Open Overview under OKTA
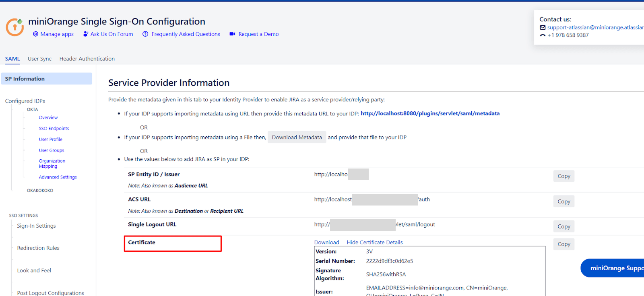Viewport: 644px width, 296px height. (48, 117)
